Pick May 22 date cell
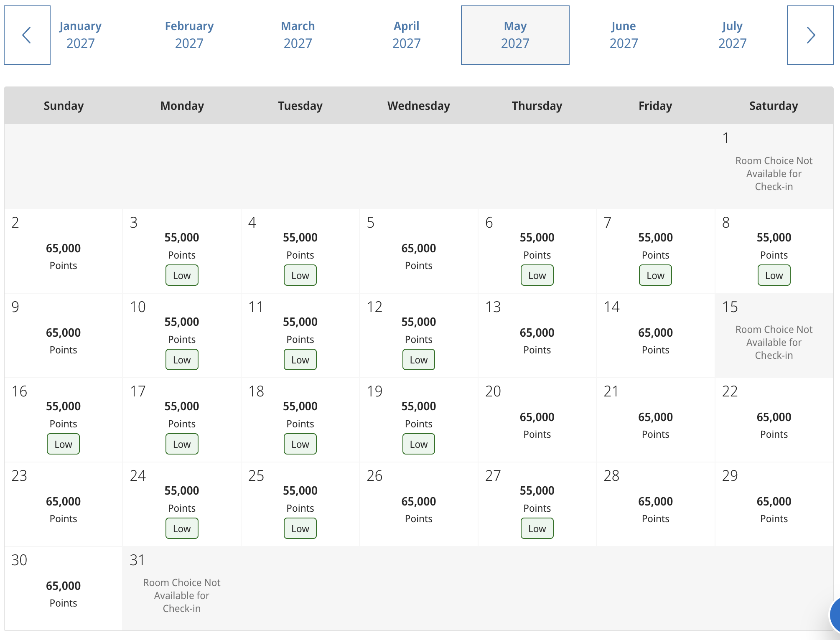Screen dimensions: 840x640 pyautogui.click(x=774, y=420)
